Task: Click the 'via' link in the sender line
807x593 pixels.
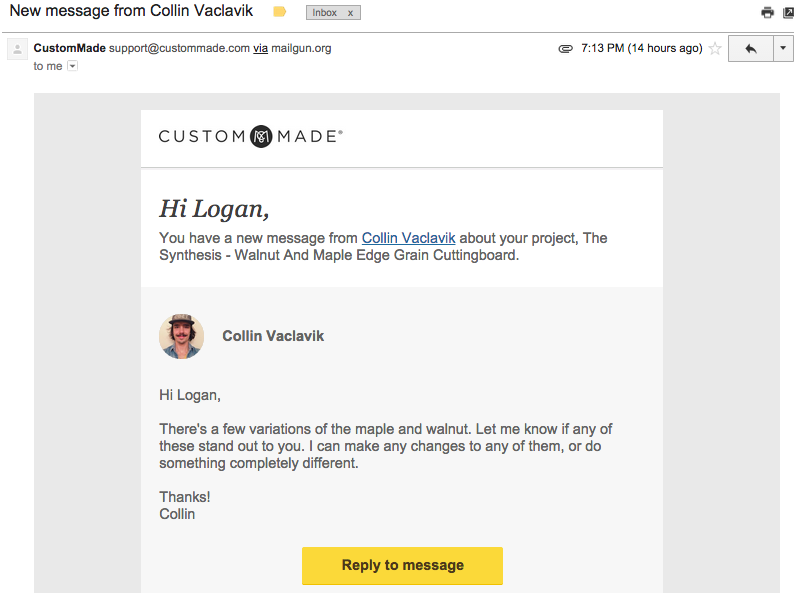Action: [x=260, y=48]
